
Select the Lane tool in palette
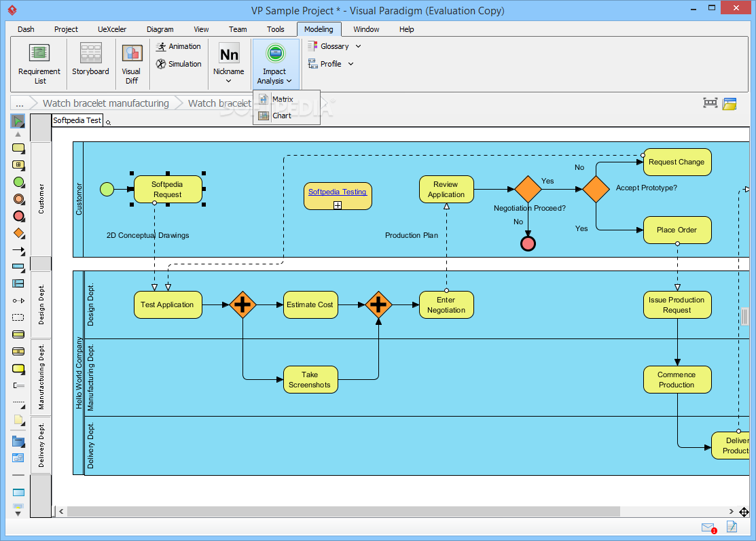point(18,284)
